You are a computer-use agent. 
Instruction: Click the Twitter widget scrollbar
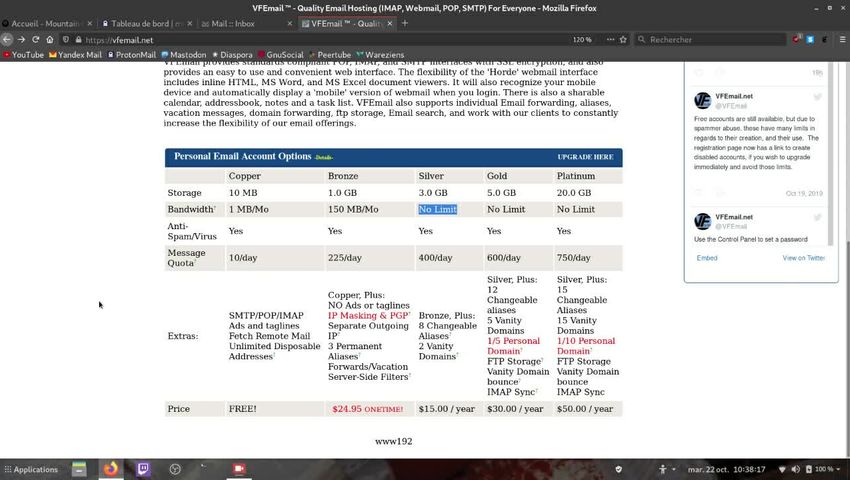830,155
